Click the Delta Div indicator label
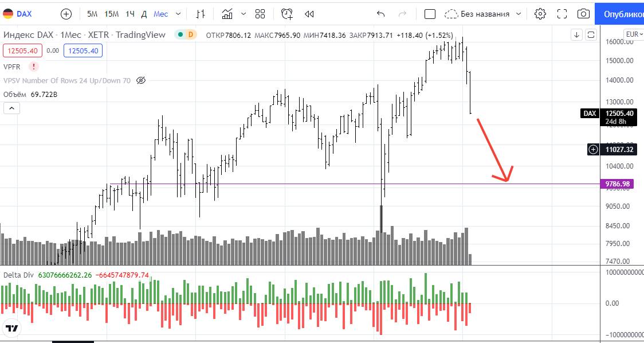This screenshot has height=343, width=644. coord(18,275)
